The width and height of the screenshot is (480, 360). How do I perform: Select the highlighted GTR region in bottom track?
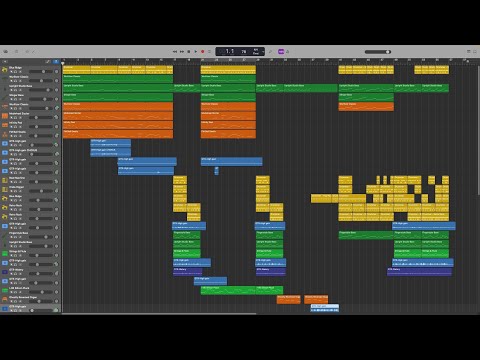click(x=325, y=308)
